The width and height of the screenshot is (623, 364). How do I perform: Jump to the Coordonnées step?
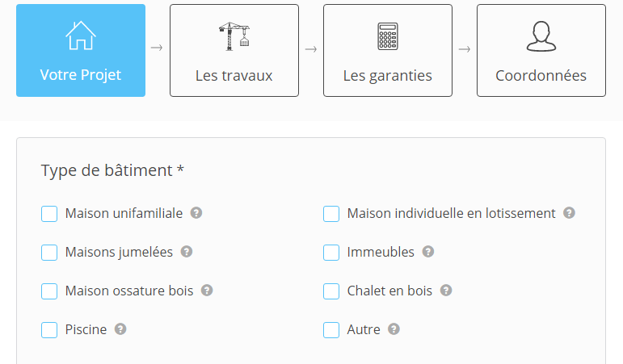(541, 51)
